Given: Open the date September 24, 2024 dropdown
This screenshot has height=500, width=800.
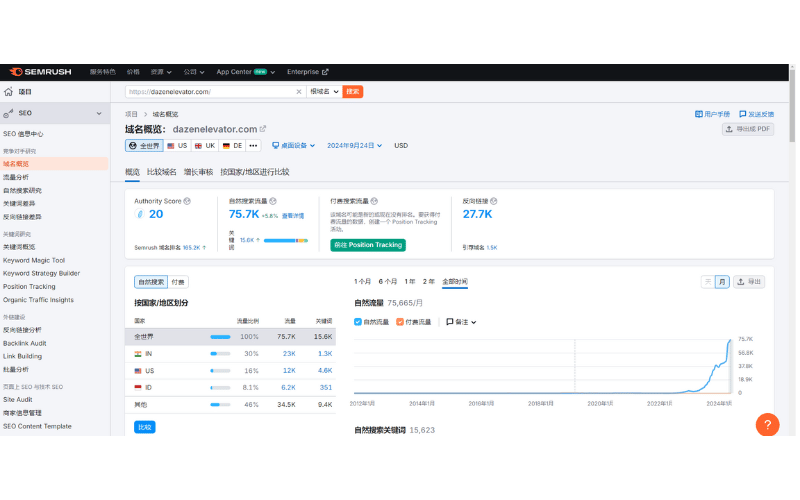Looking at the screenshot, I should click(355, 146).
